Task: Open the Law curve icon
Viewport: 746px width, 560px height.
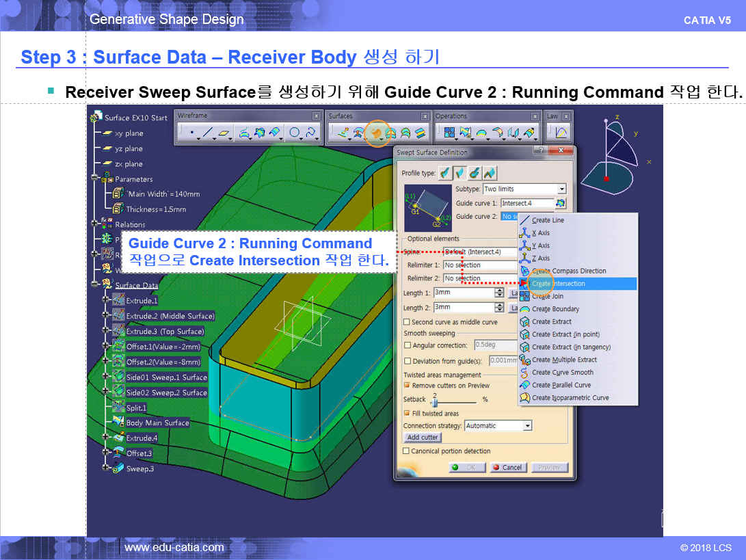Action: pyautogui.click(x=561, y=133)
